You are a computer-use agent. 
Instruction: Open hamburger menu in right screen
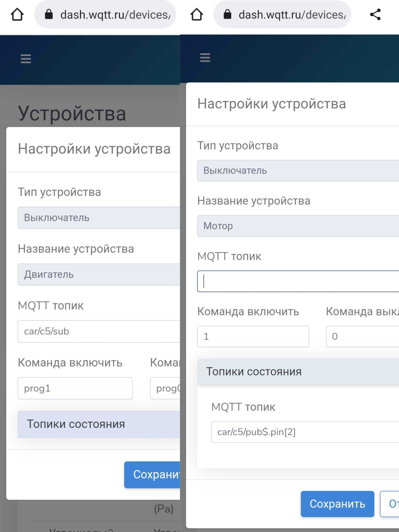(205, 58)
